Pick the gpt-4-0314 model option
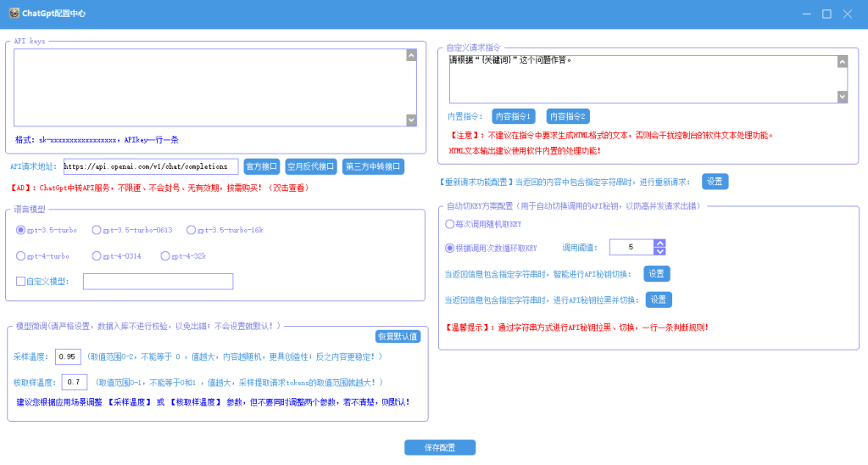 click(97, 256)
